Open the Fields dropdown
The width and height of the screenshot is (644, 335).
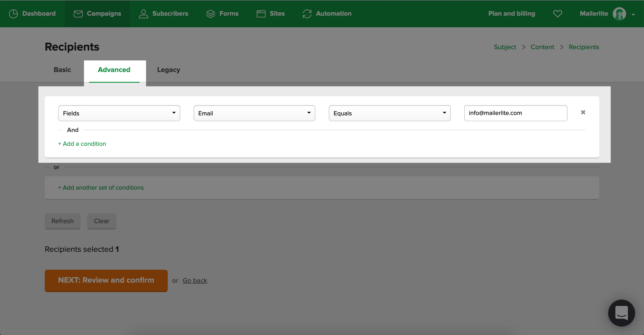coord(119,113)
